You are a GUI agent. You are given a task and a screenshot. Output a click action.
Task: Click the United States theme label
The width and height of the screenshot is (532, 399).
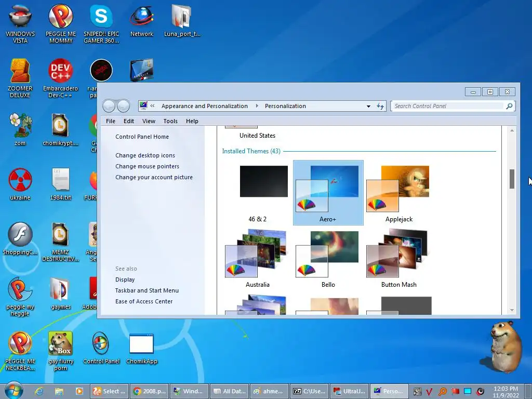[257, 136]
